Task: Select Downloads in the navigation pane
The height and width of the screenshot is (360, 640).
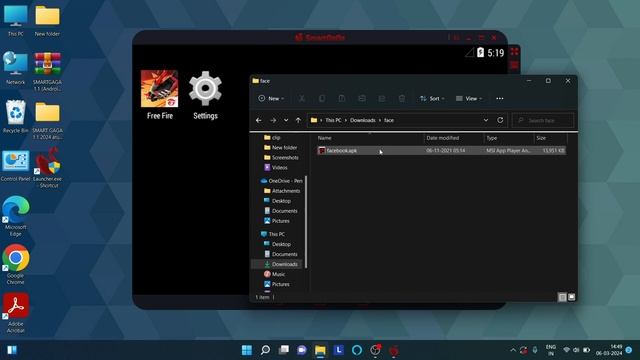Action: point(278,264)
